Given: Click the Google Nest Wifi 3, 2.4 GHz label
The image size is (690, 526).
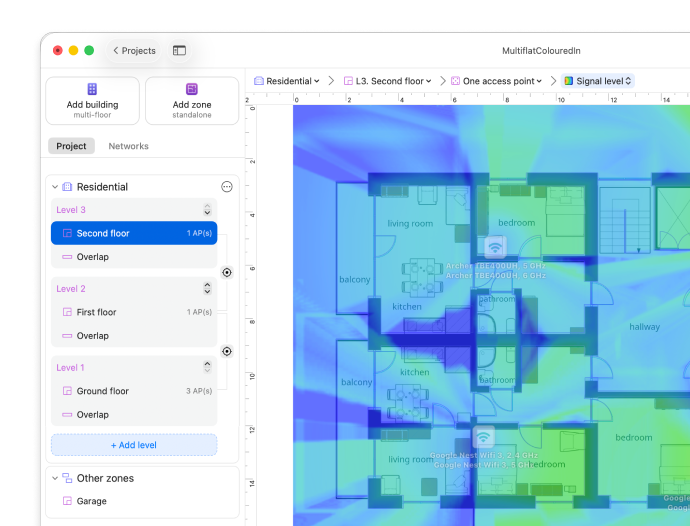Looking at the screenshot, I should pos(484,455).
